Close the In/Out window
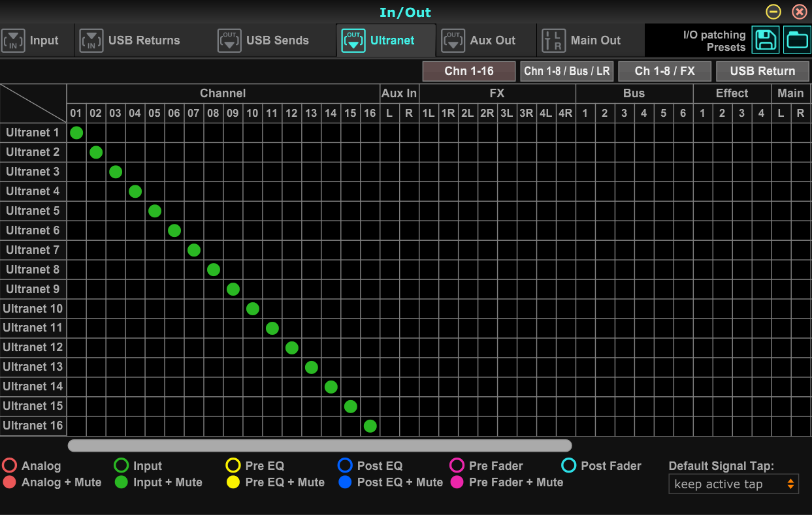The width and height of the screenshot is (812, 515). [799, 12]
